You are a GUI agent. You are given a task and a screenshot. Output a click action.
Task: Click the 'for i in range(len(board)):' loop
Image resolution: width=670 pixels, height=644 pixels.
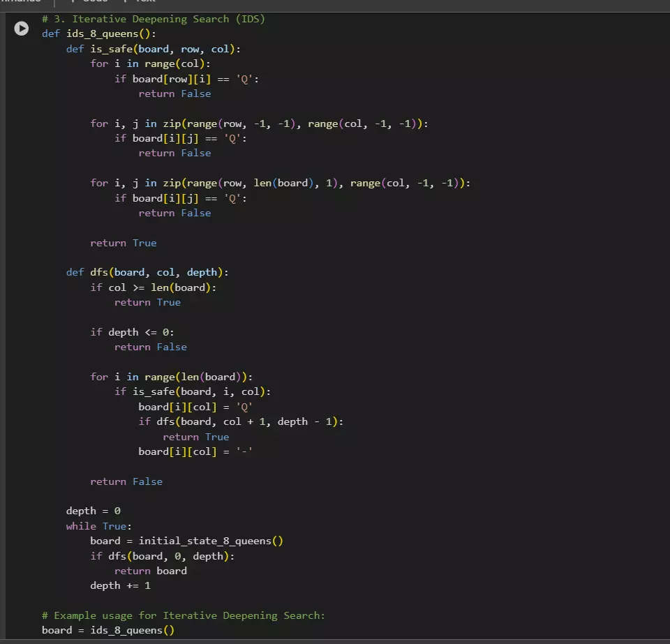tap(171, 377)
